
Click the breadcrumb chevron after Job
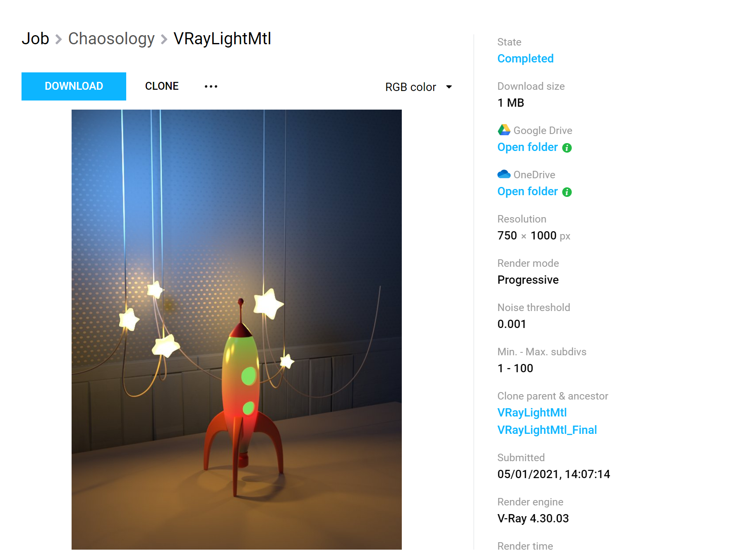pyautogui.click(x=59, y=39)
